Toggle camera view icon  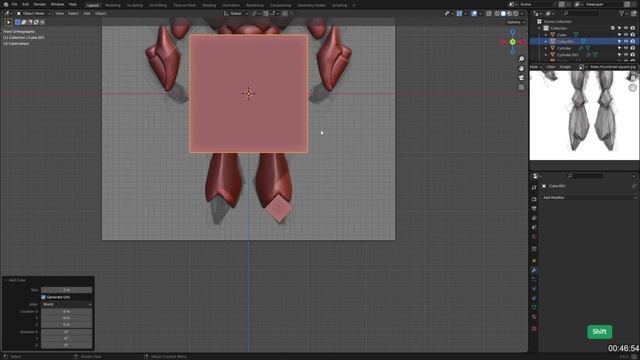(521, 78)
